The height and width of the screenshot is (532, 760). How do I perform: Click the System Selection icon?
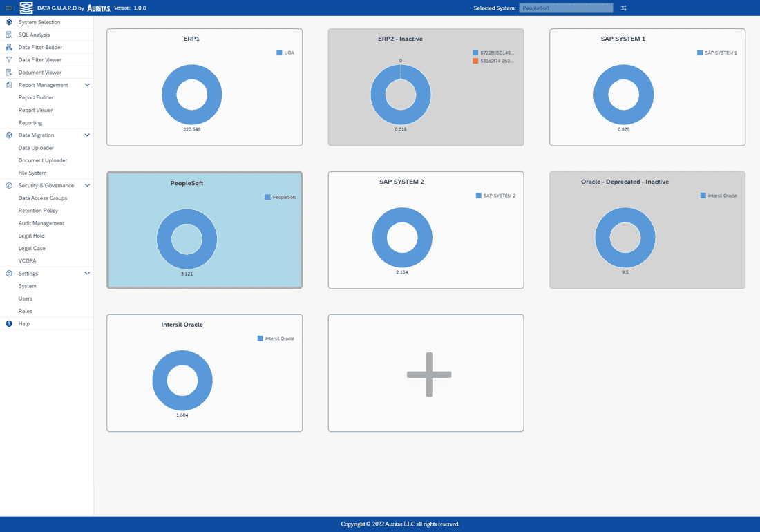tap(9, 22)
